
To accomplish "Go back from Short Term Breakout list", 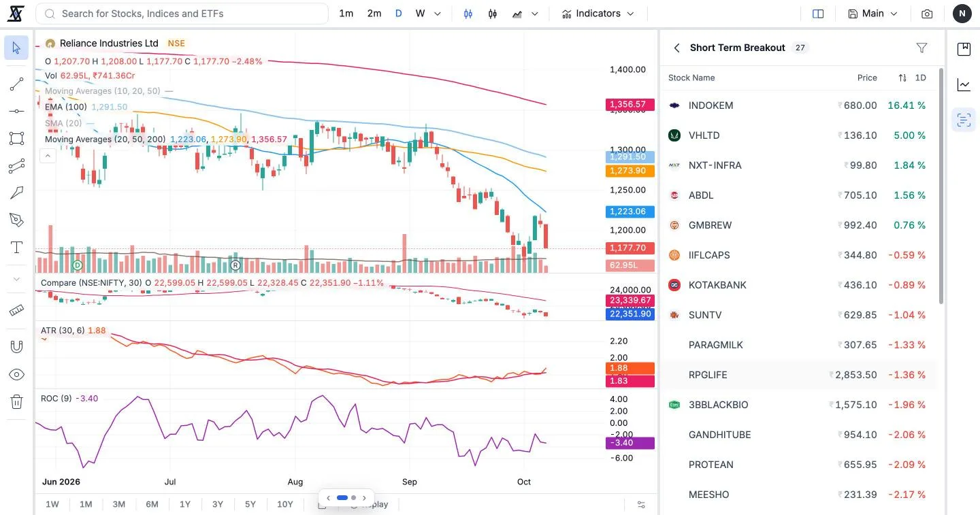I will [x=676, y=48].
